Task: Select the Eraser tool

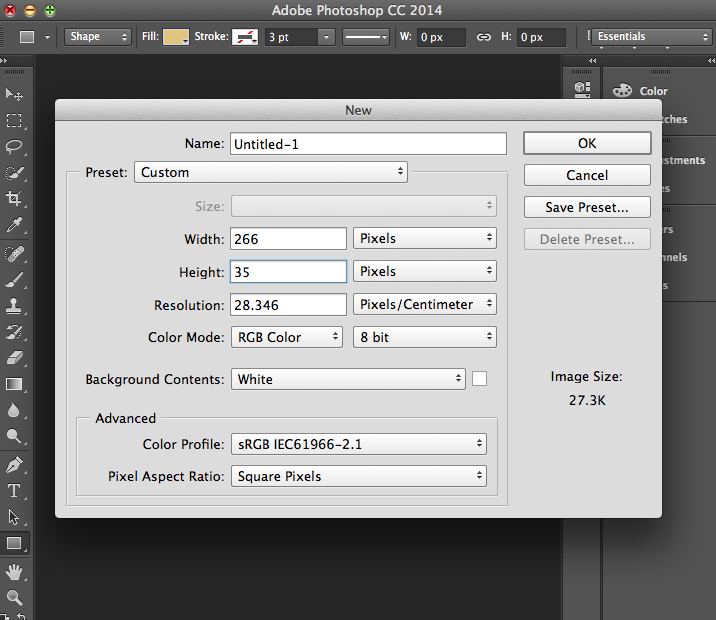Action: (x=14, y=358)
